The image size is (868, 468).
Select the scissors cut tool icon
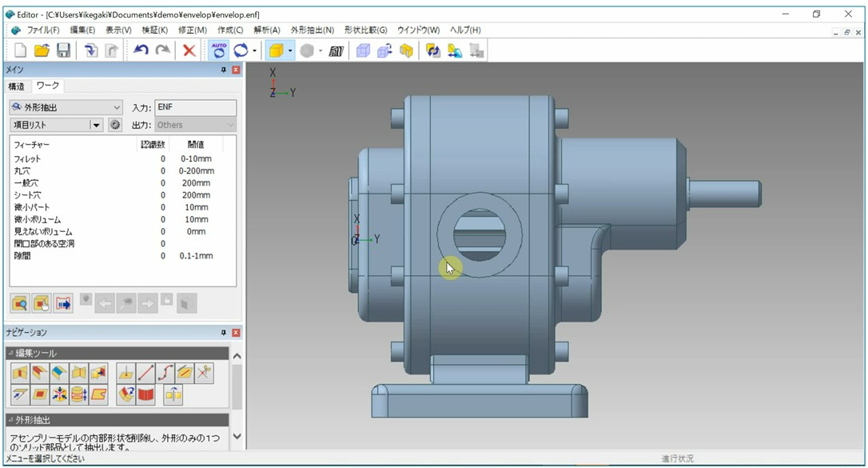point(205,373)
